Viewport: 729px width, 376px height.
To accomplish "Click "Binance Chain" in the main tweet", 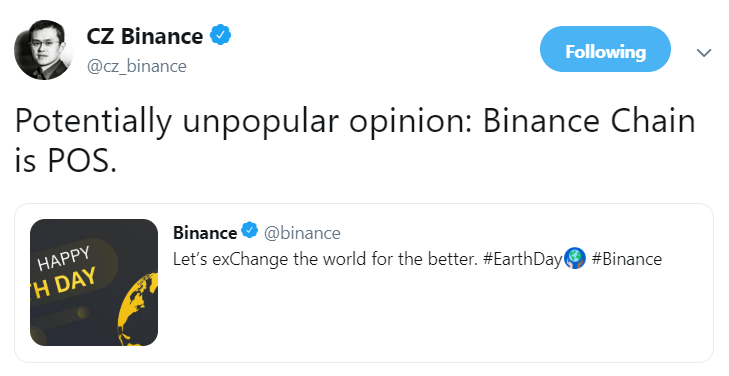I will tap(589, 121).
